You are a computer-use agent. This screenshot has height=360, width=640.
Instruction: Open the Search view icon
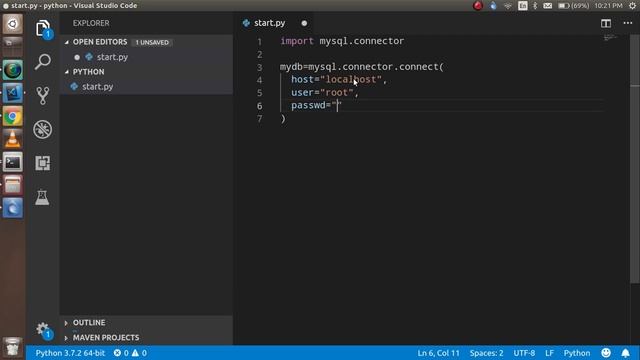[42, 62]
